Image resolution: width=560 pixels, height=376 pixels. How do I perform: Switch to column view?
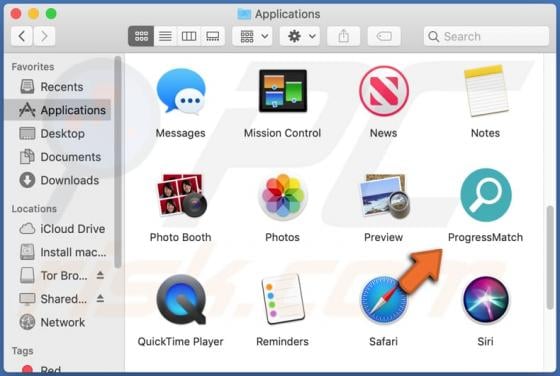pos(189,36)
